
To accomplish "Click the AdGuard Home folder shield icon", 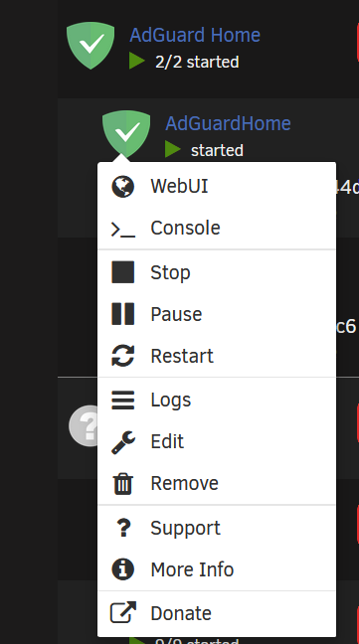I will pyautogui.click(x=90, y=45).
